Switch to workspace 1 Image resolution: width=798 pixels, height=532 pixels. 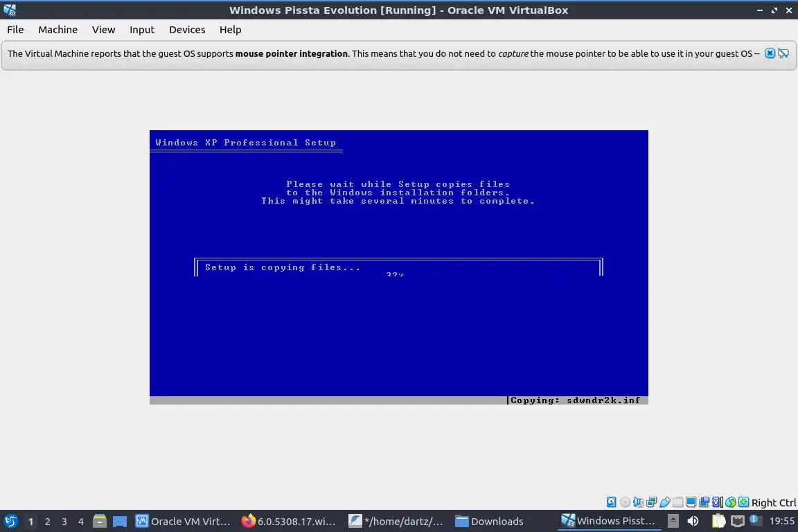coord(30,522)
